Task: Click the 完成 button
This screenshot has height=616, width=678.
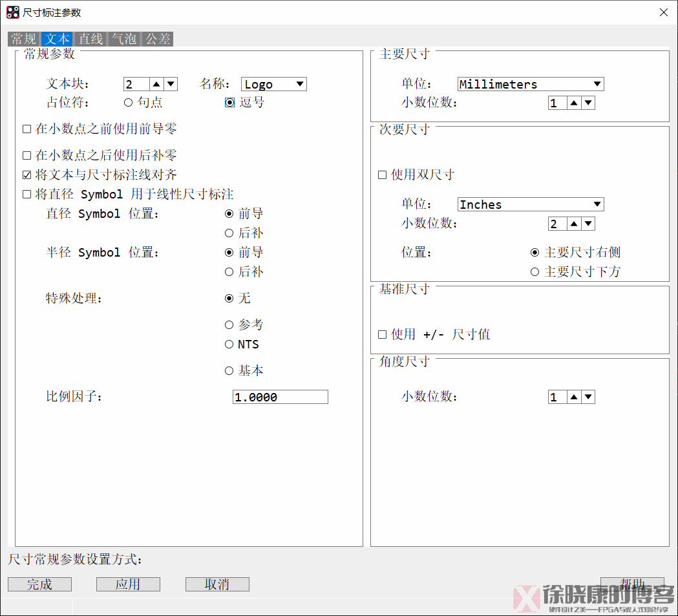Action: click(x=39, y=584)
